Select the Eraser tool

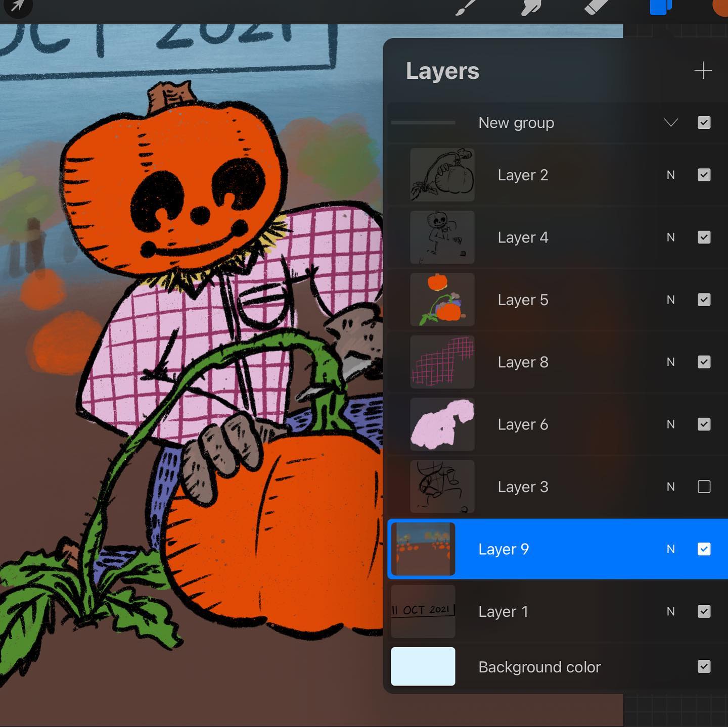tap(597, 7)
